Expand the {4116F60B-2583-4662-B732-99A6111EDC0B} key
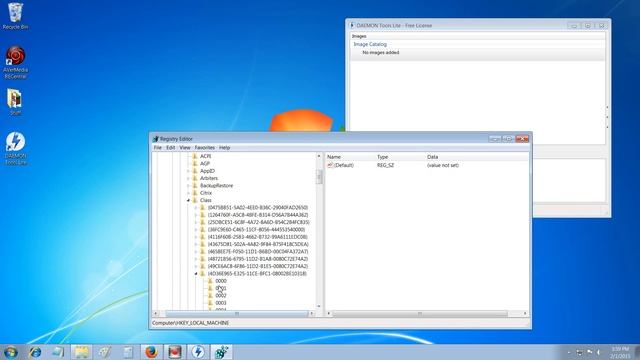 pyautogui.click(x=196, y=237)
